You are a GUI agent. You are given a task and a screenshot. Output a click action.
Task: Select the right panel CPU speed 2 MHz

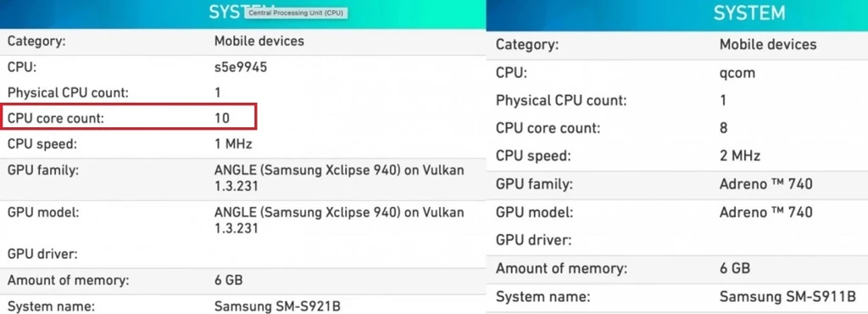740,155
